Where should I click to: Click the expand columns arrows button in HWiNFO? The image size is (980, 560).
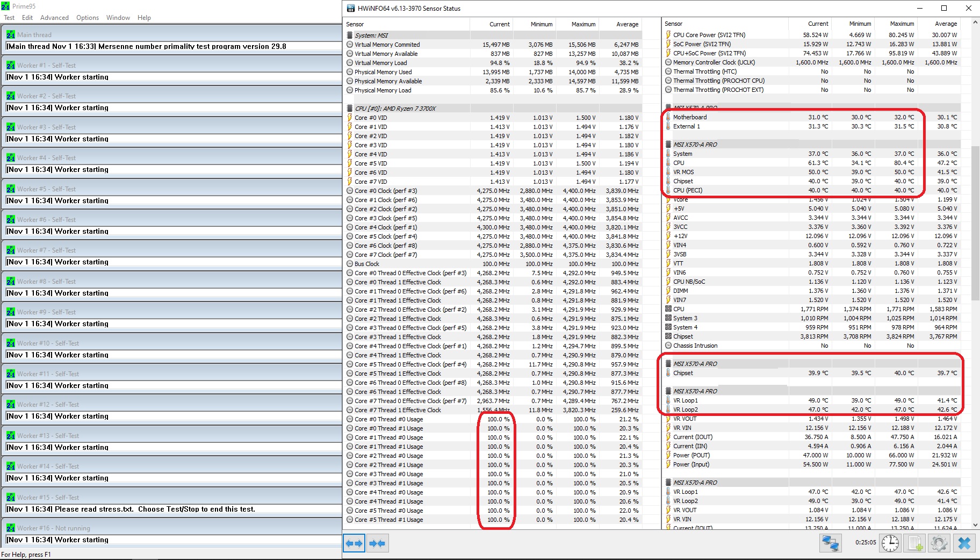click(354, 543)
